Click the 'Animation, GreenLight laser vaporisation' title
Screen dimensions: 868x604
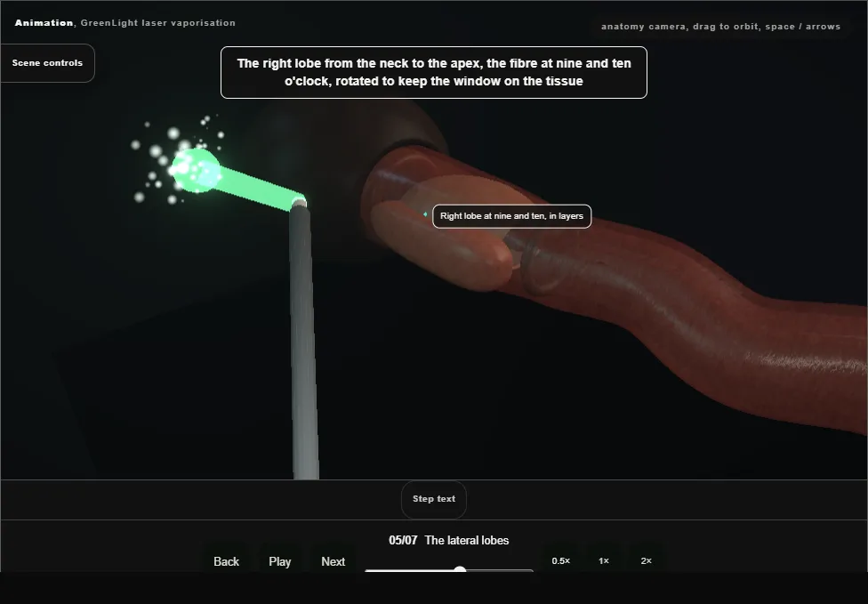125,23
